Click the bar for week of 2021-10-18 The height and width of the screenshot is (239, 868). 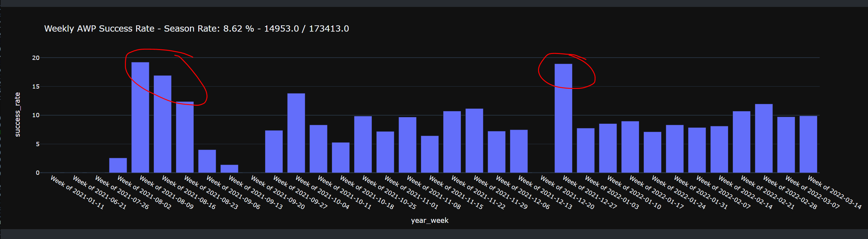pos(340,158)
